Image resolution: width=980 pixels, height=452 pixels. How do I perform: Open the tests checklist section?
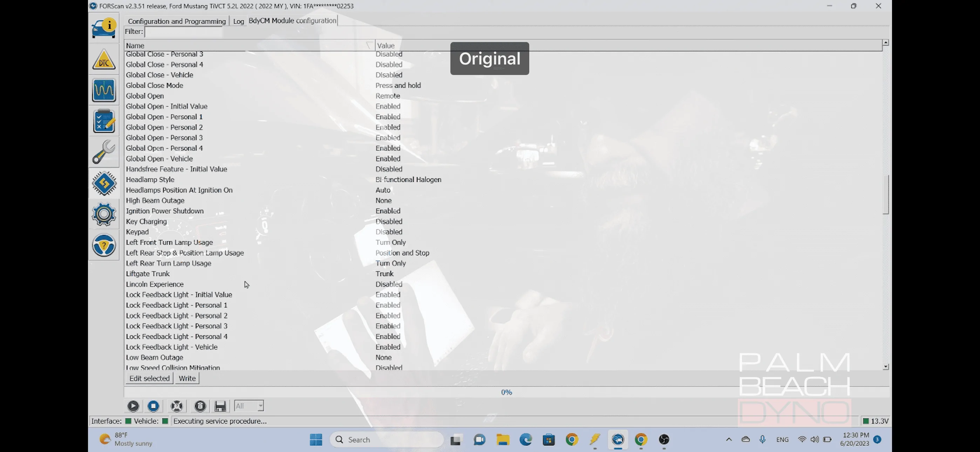tap(104, 121)
